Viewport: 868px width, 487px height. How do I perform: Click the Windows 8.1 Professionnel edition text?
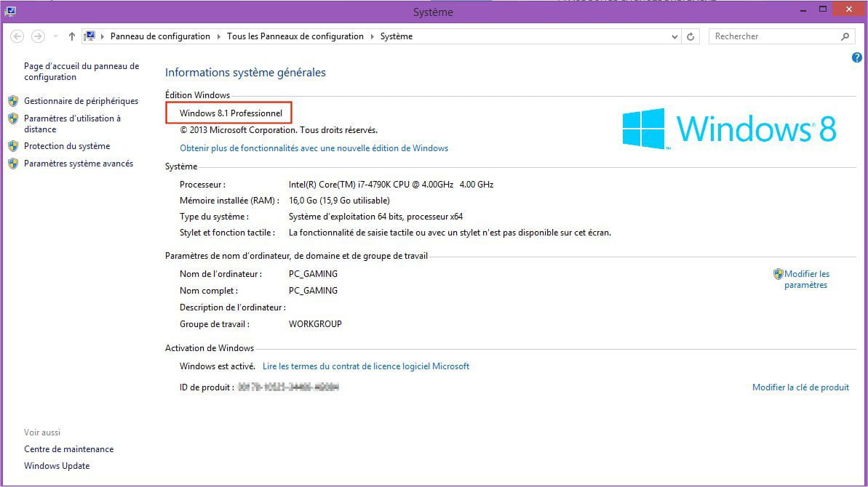coord(231,113)
